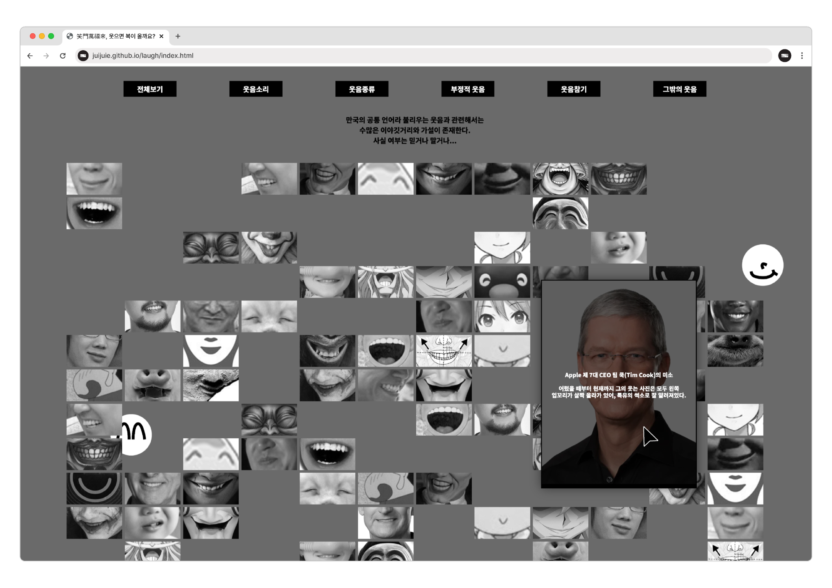Switch to the 웃음종류 category
This screenshot has height=588, width=832.
coord(362,89)
